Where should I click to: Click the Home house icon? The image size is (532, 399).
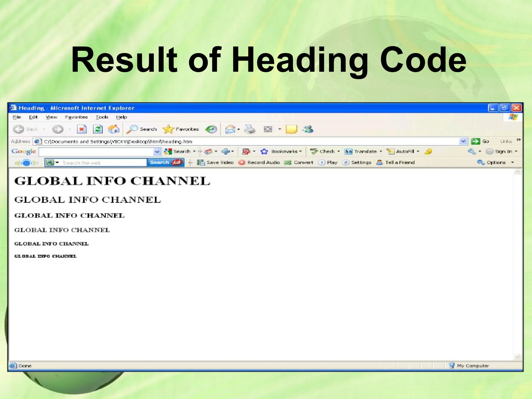(x=114, y=129)
